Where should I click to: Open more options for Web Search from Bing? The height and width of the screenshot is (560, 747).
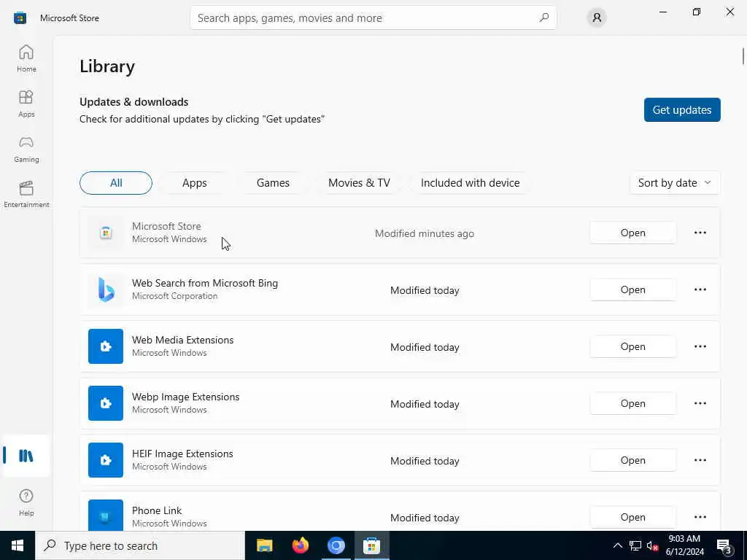pos(700,289)
